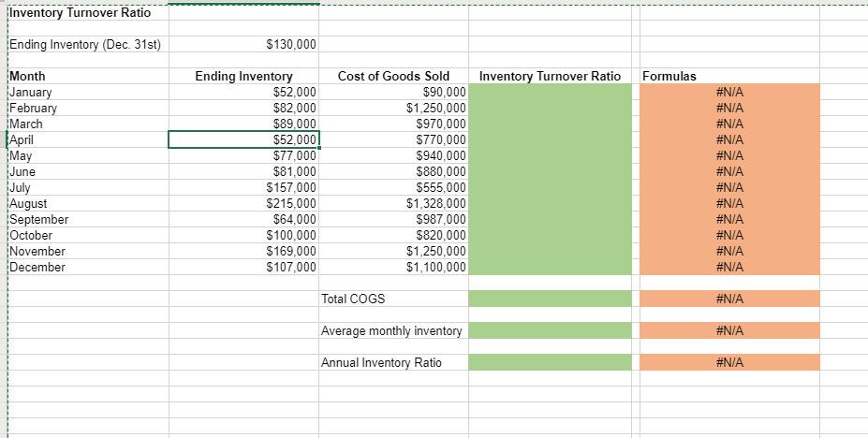Click December's green turnover ratio cell
Screen dimensions: 868x438
tap(550, 268)
